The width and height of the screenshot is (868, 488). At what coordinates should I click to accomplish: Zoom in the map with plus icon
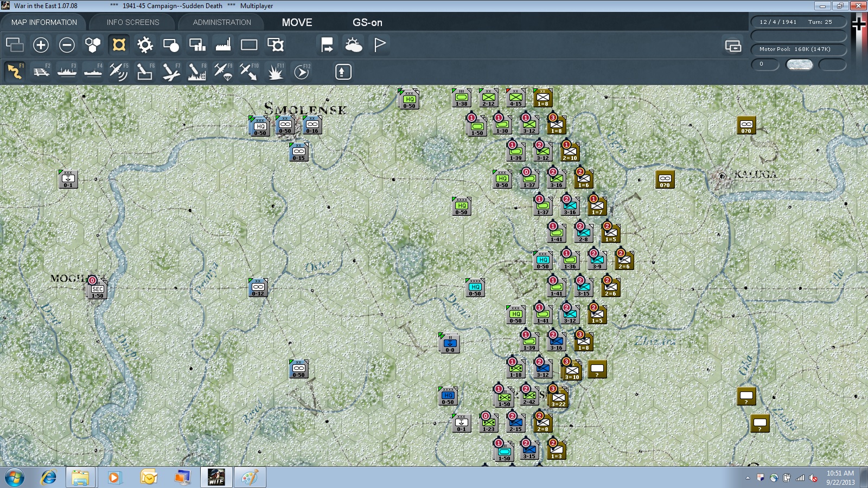click(x=41, y=45)
